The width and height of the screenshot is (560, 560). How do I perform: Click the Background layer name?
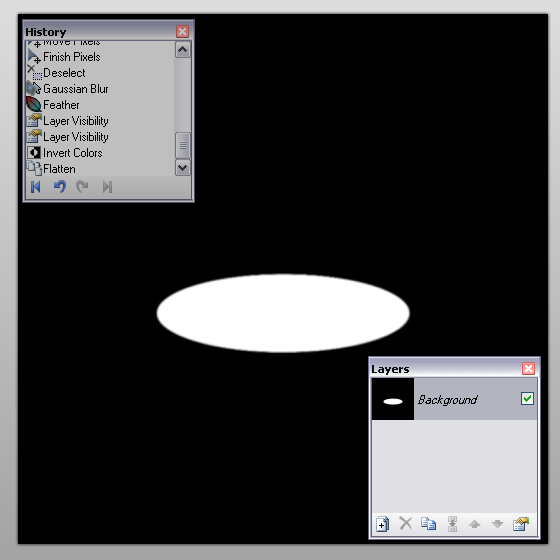pyautogui.click(x=447, y=400)
